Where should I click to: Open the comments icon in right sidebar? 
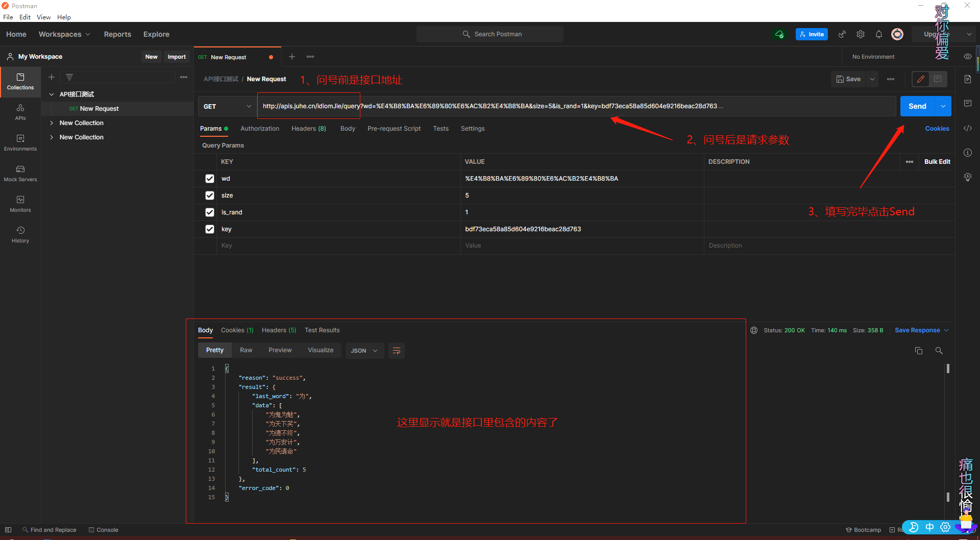[x=967, y=104]
